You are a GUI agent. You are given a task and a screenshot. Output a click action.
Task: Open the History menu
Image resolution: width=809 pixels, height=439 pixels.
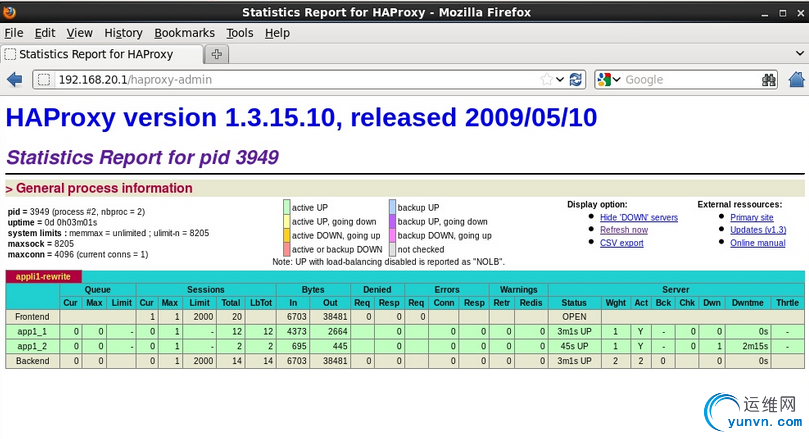click(x=123, y=33)
